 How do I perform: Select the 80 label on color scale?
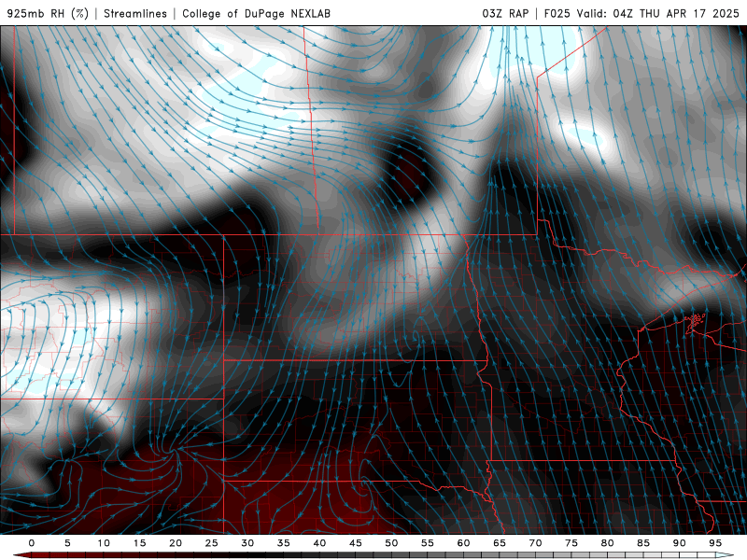(x=607, y=543)
